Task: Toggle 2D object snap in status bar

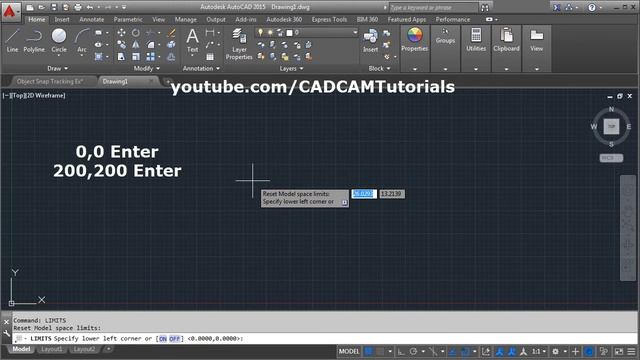Action: click(x=465, y=351)
